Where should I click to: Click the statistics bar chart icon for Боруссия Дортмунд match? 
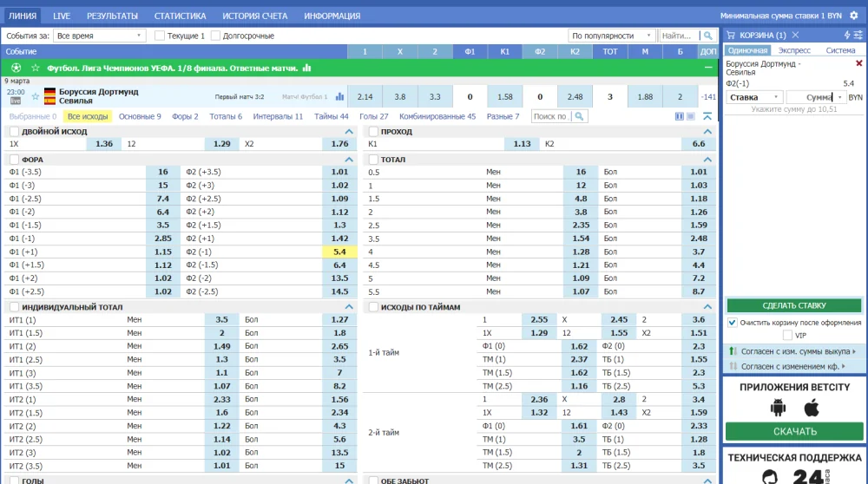tap(340, 96)
